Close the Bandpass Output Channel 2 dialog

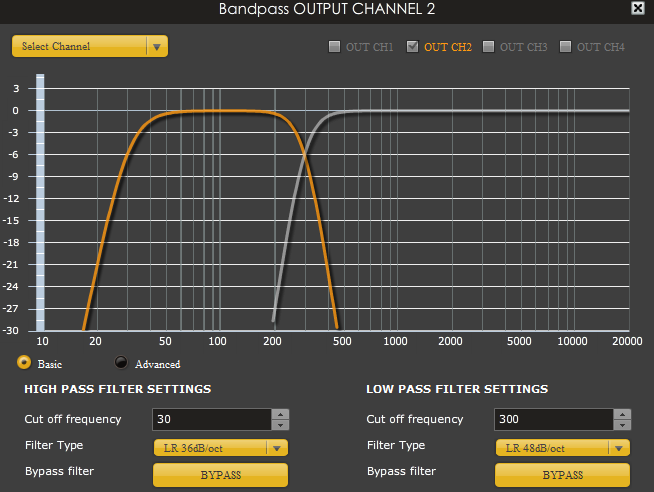click(637, 8)
